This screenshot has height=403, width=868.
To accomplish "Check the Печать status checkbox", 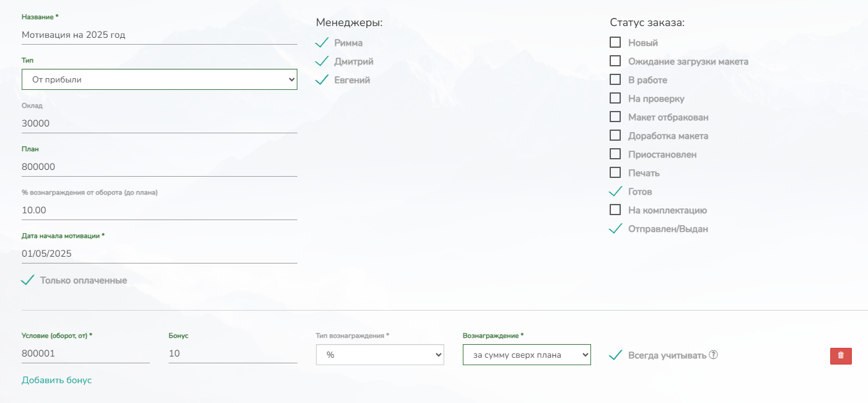I will 615,173.
